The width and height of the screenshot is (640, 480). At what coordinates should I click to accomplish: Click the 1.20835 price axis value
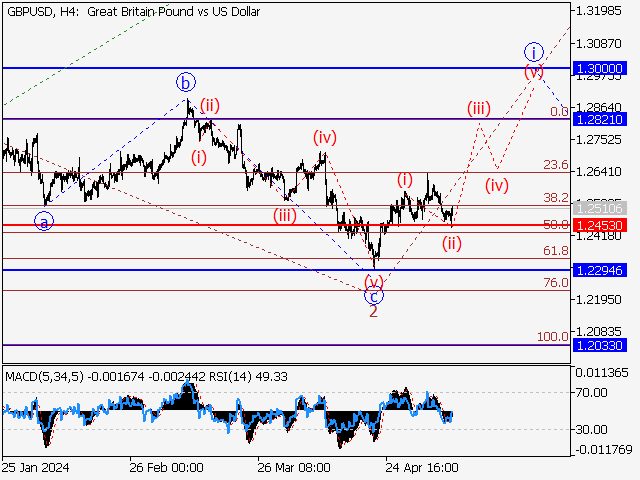click(x=598, y=331)
